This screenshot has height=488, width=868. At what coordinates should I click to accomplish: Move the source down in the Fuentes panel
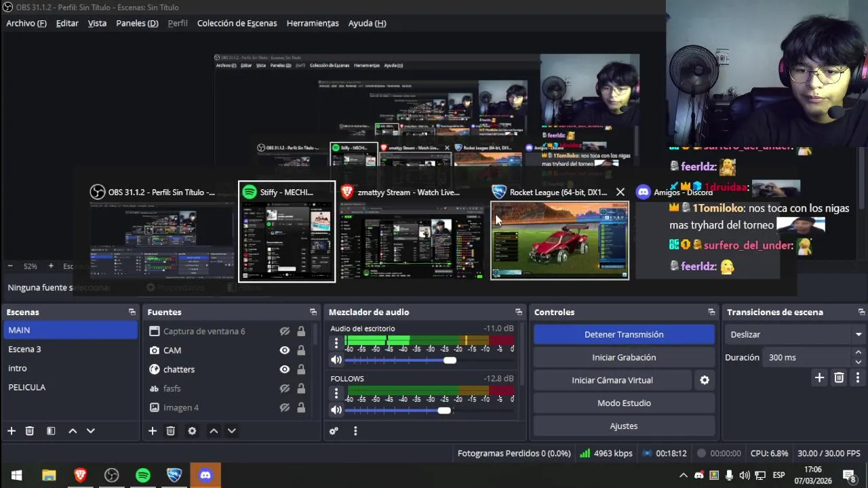[232, 431]
